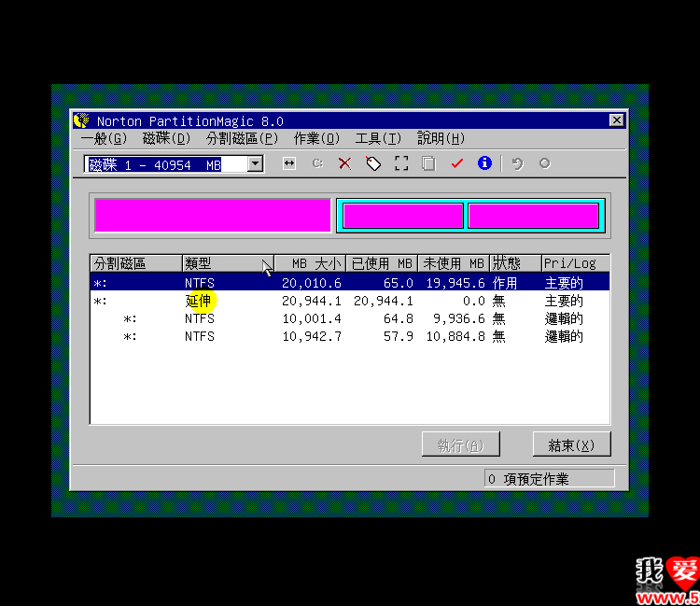The image size is (700, 606).
Task: Click the red checkmark check partition icon
Action: pos(456,163)
